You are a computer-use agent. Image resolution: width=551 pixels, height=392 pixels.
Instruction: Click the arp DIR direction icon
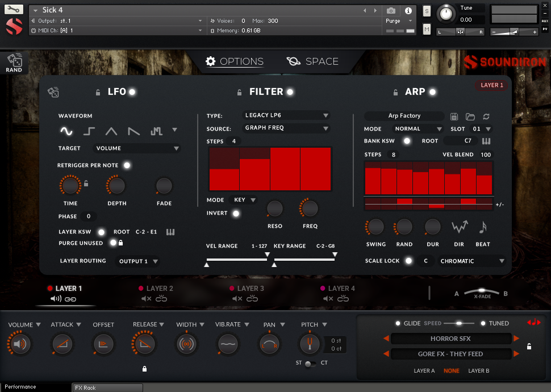click(460, 227)
